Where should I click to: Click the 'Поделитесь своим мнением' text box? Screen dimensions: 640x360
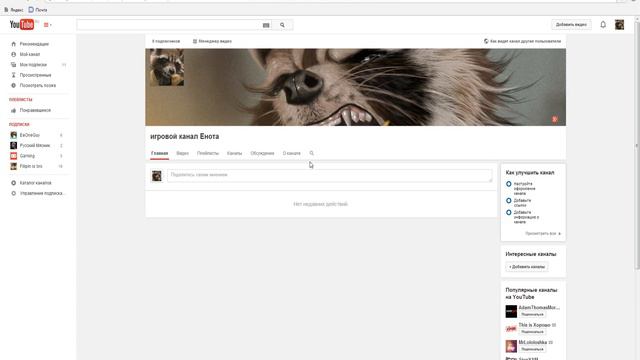click(x=329, y=176)
